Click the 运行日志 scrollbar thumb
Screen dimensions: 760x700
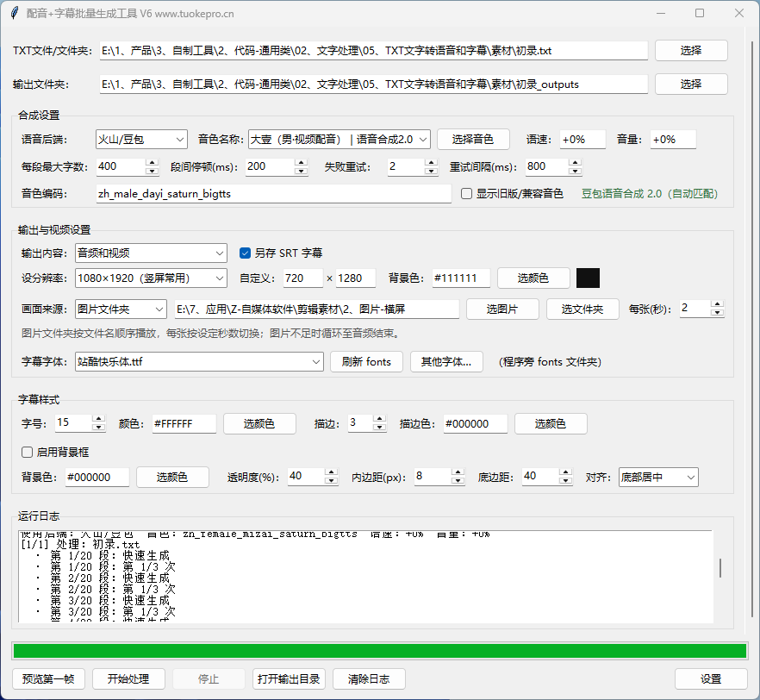[x=720, y=568]
